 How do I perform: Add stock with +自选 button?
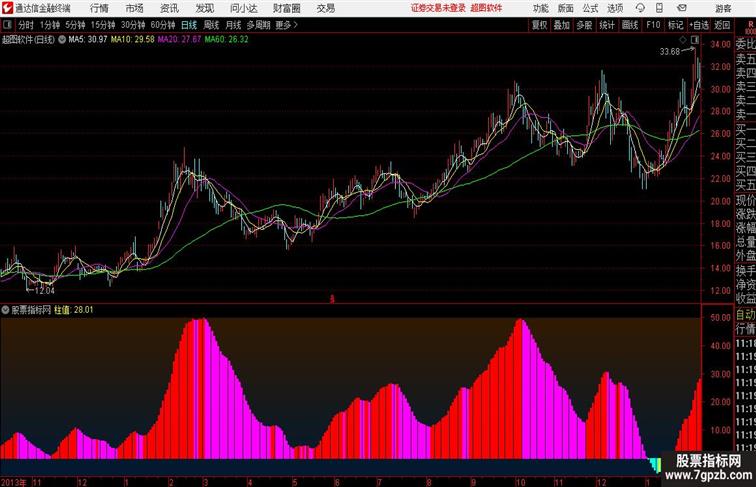699,25
